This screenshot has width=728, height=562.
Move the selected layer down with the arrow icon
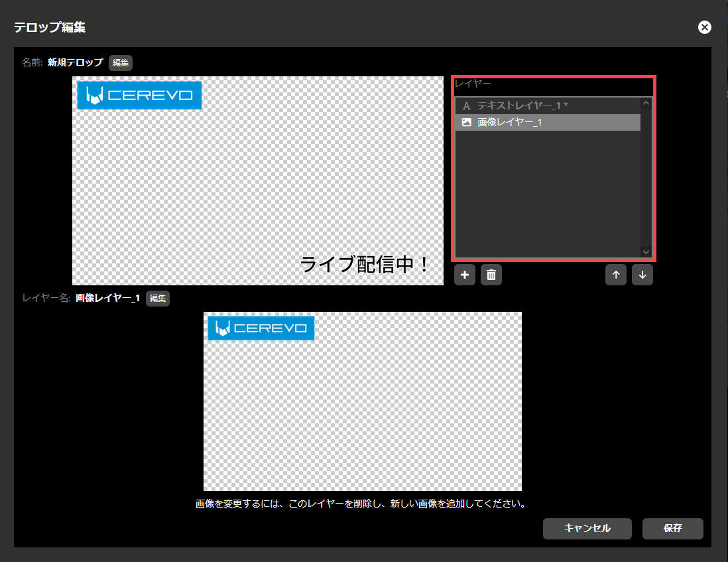(x=642, y=275)
